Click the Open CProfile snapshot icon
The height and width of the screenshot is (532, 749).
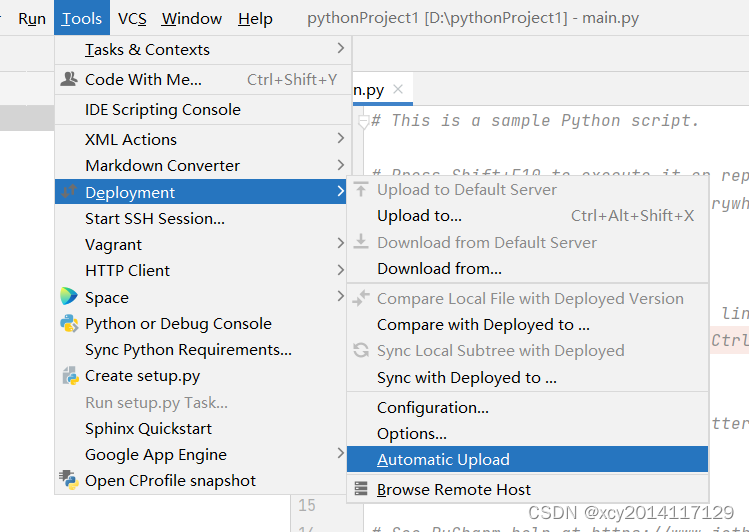(69, 480)
